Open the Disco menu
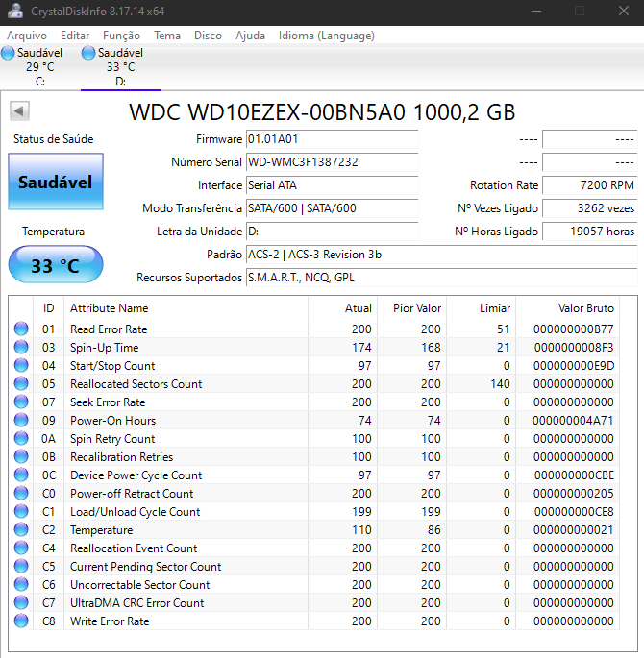The width and height of the screenshot is (644, 658). 208,36
